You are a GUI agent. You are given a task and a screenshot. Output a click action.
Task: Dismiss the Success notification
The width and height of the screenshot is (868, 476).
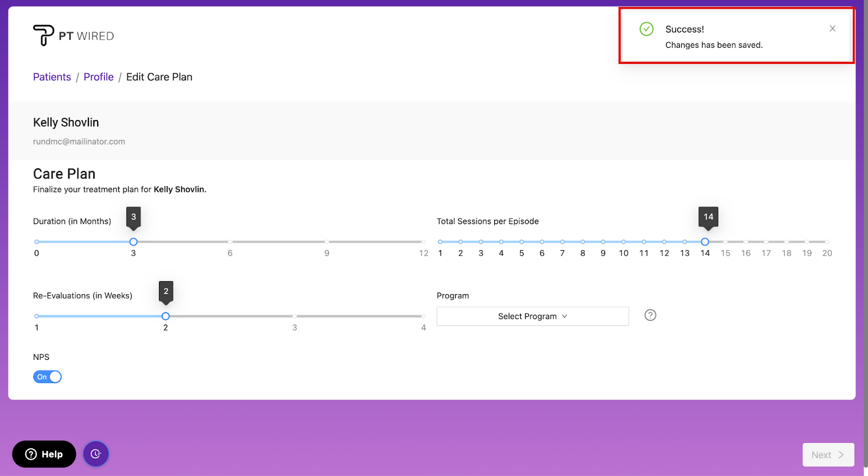(x=832, y=29)
